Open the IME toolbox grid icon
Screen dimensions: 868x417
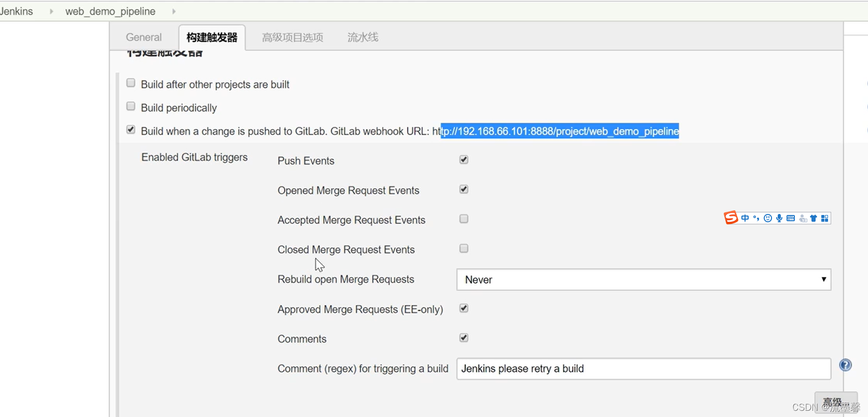coord(825,218)
